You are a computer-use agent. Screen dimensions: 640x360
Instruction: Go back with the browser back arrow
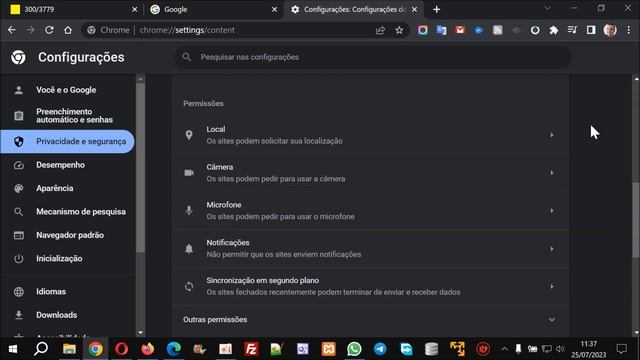point(11,30)
